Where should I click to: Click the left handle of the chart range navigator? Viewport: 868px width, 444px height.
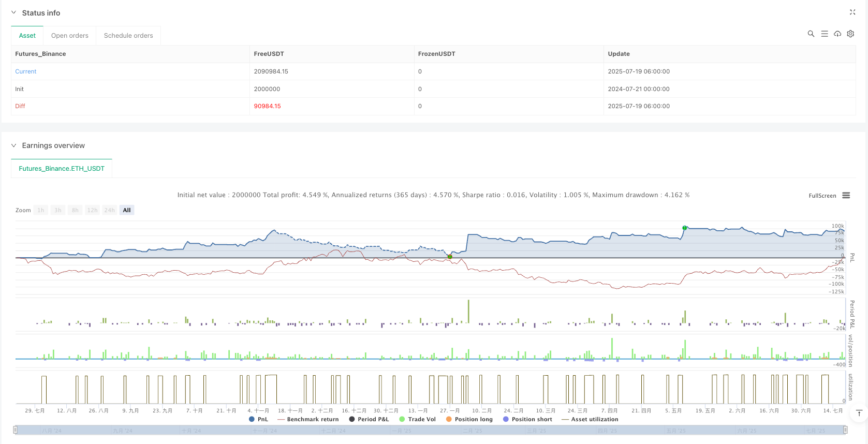pos(16,430)
